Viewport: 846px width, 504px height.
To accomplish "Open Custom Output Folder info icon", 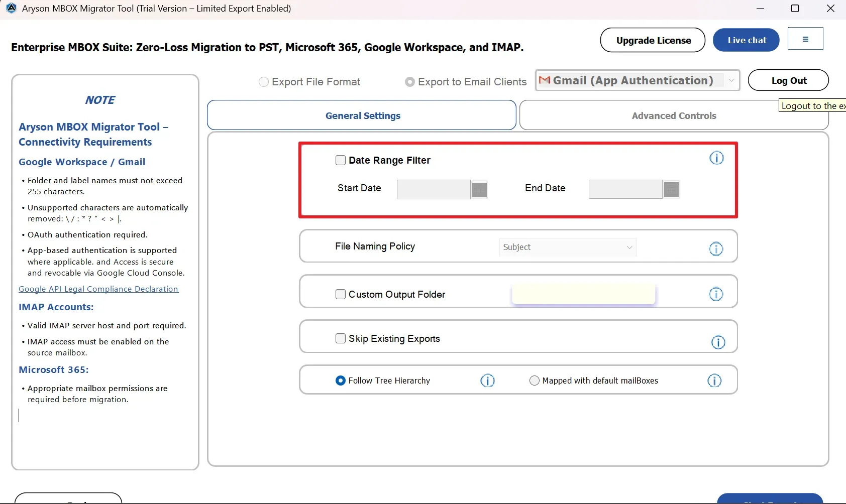I will tap(716, 294).
